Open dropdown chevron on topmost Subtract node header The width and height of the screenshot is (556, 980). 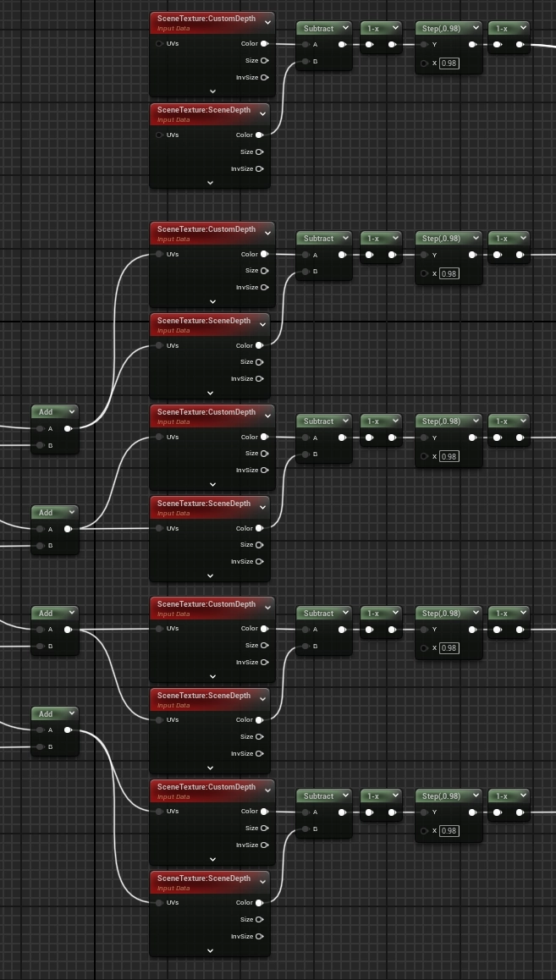click(345, 28)
